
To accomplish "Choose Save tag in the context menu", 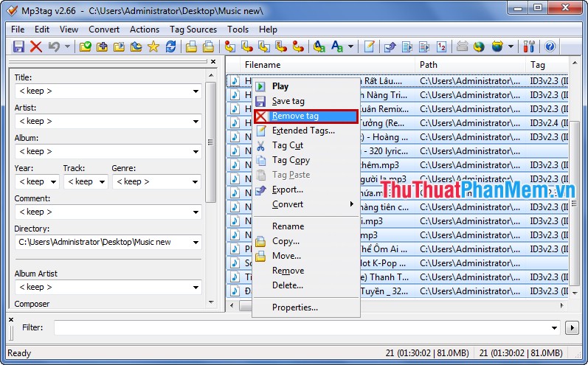I will tap(306, 101).
